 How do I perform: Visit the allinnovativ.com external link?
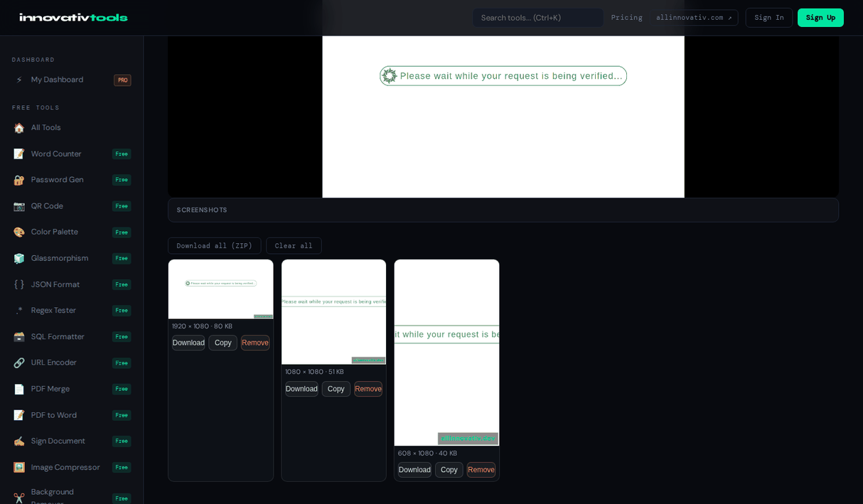pos(694,18)
